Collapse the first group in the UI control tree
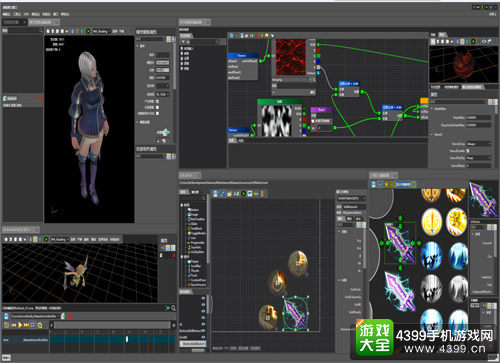The image size is (500, 363). (182, 205)
